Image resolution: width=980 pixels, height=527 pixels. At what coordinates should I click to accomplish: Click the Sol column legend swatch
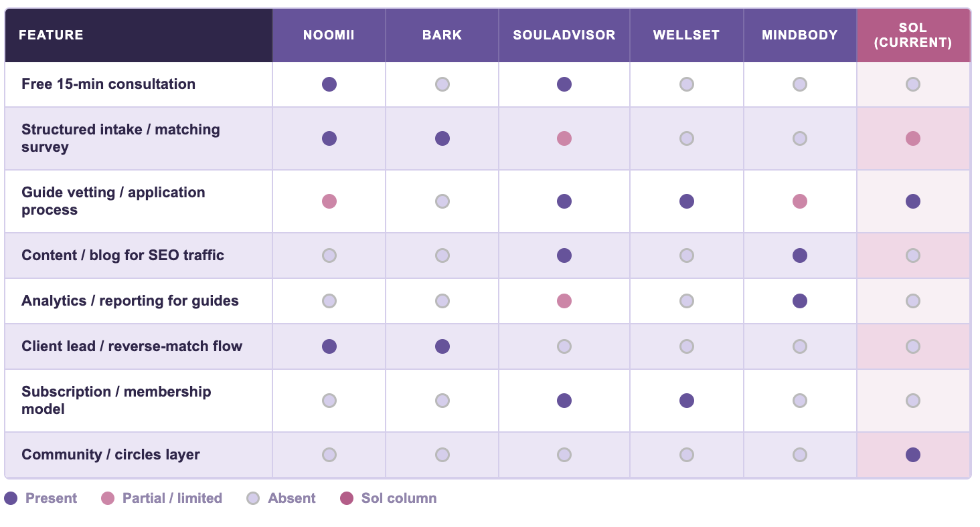coord(347,498)
